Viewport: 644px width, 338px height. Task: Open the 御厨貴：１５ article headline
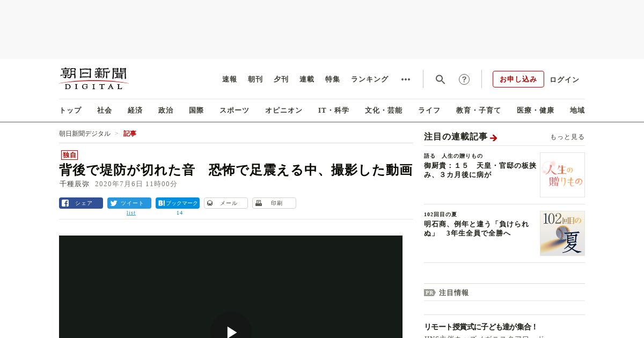(x=480, y=170)
